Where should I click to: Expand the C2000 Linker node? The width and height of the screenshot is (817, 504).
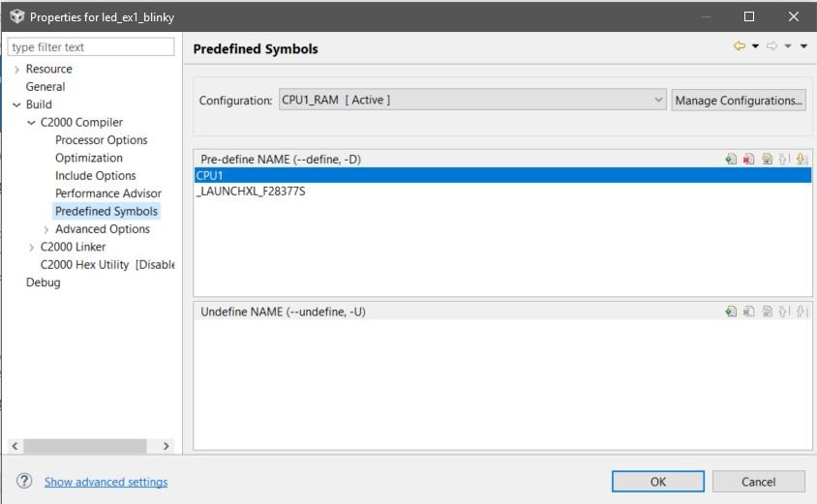pyautogui.click(x=31, y=248)
